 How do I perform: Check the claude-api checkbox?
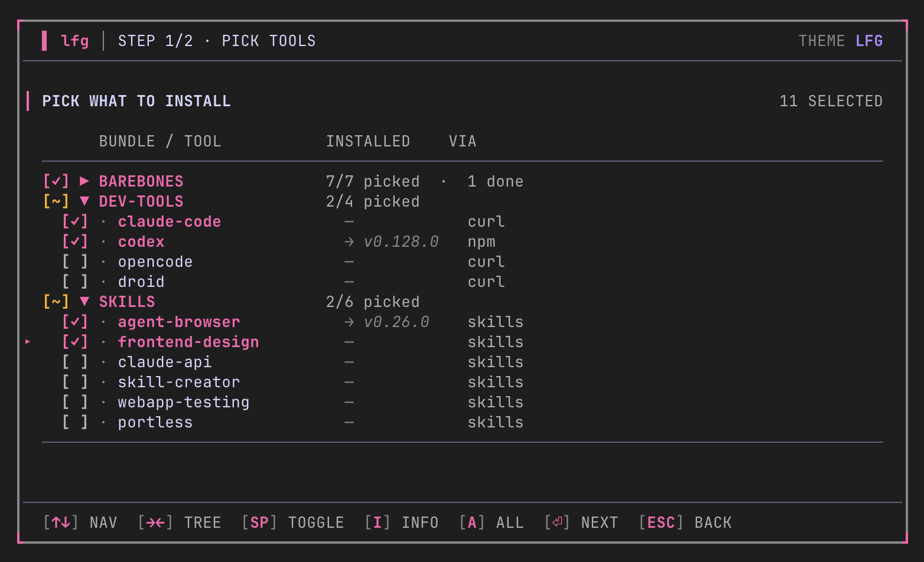click(75, 362)
